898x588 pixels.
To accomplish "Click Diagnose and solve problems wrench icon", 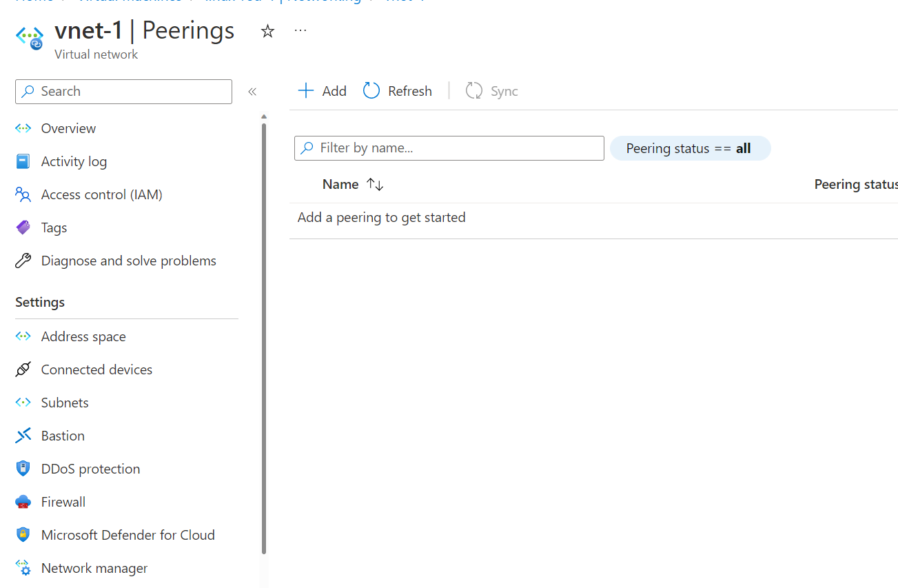I will point(23,261).
